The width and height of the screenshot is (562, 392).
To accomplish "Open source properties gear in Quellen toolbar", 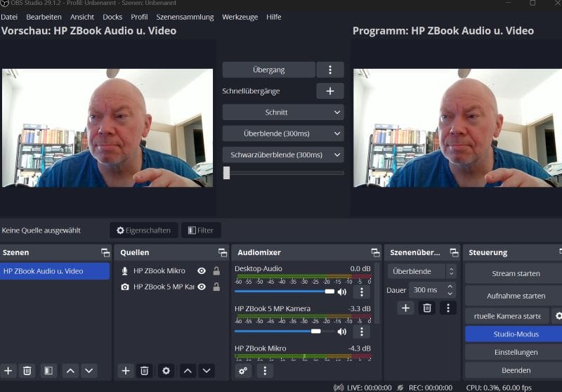I will point(166,370).
